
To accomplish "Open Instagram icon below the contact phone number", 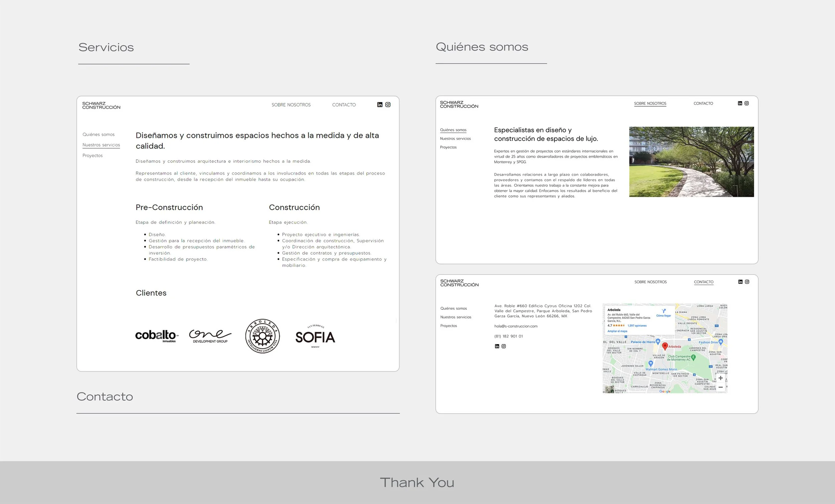I will 504,346.
